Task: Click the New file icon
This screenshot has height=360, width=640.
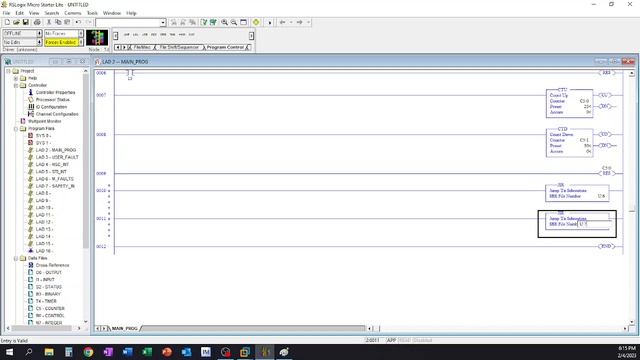Action: coord(7,22)
